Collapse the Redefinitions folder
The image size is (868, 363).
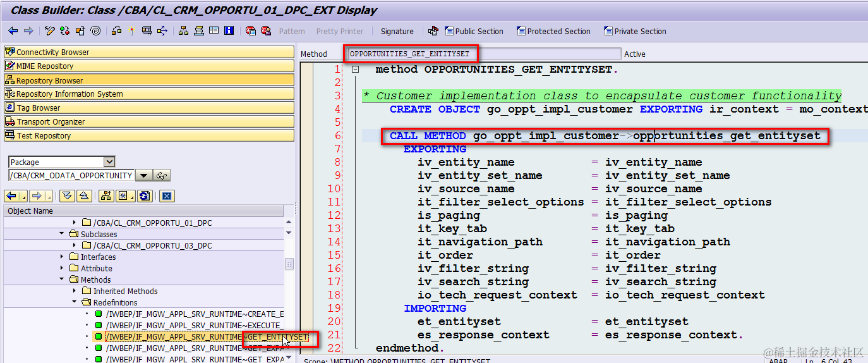point(75,302)
